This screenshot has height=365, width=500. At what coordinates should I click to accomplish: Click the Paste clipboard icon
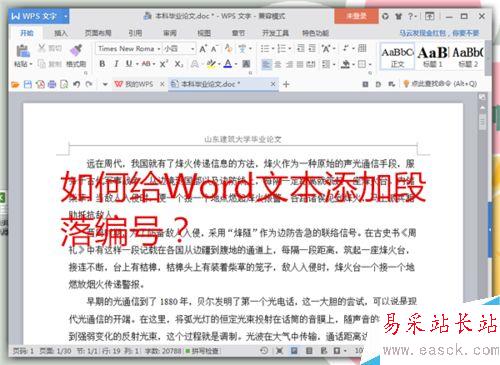pos(23,51)
